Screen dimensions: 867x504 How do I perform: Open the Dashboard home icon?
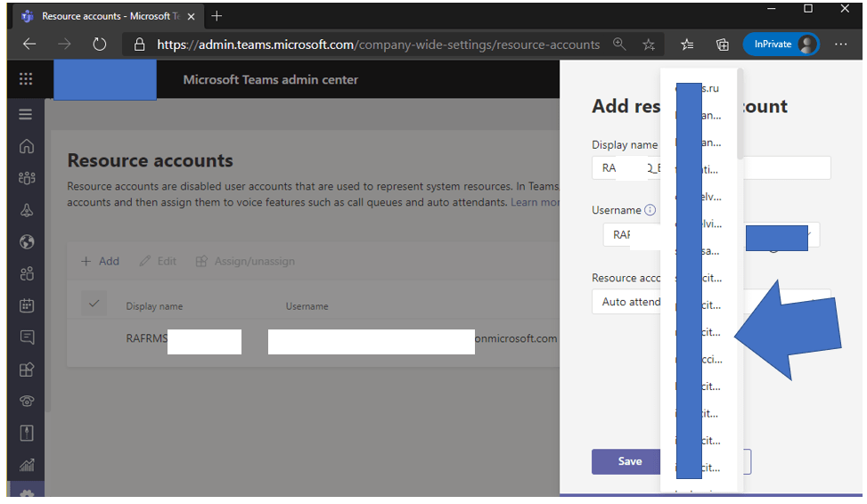coord(26,146)
